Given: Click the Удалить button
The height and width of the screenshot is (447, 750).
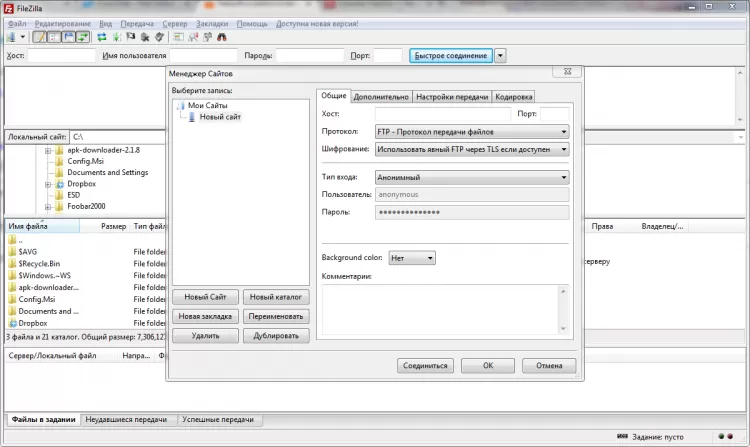Looking at the screenshot, I should [205, 336].
